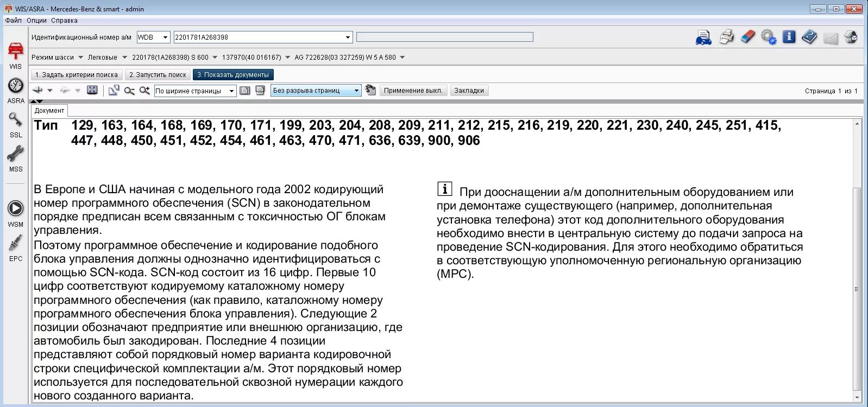Screen dimensions: 868x407
Task: Open settings via the gears icon
Action: (769, 37)
